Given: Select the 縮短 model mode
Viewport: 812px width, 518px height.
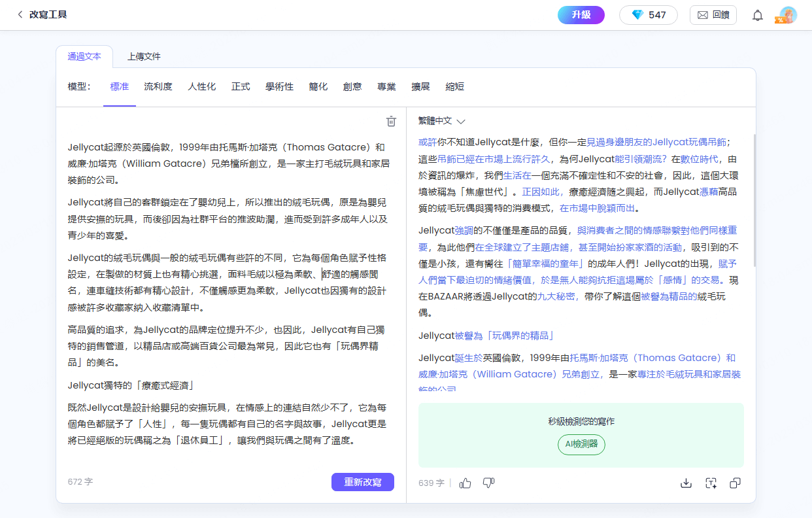Looking at the screenshot, I should pyautogui.click(x=455, y=86).
